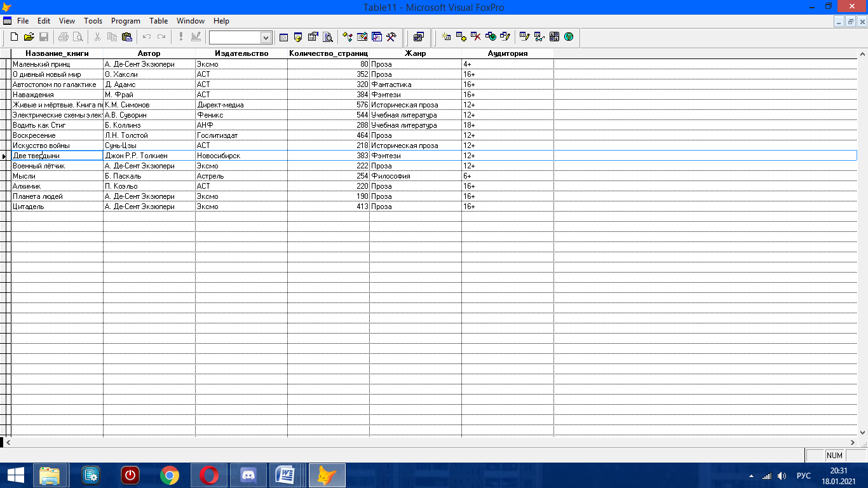Open a file using the folder icon

point(29,37)
